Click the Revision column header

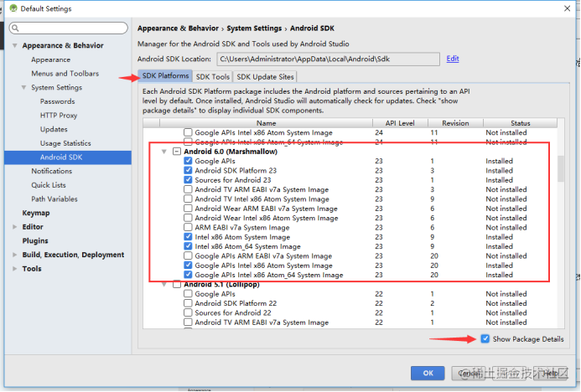click(455, 123)
